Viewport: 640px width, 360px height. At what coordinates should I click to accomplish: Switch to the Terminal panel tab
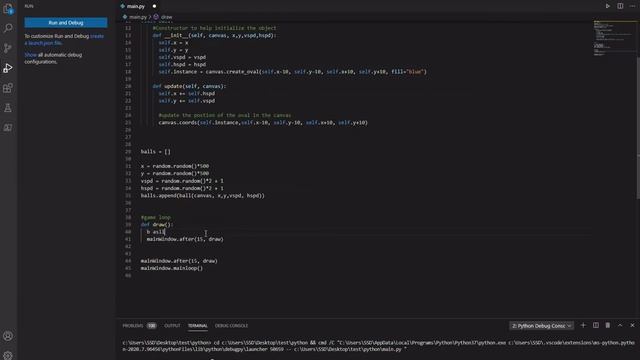coord(198,326)
